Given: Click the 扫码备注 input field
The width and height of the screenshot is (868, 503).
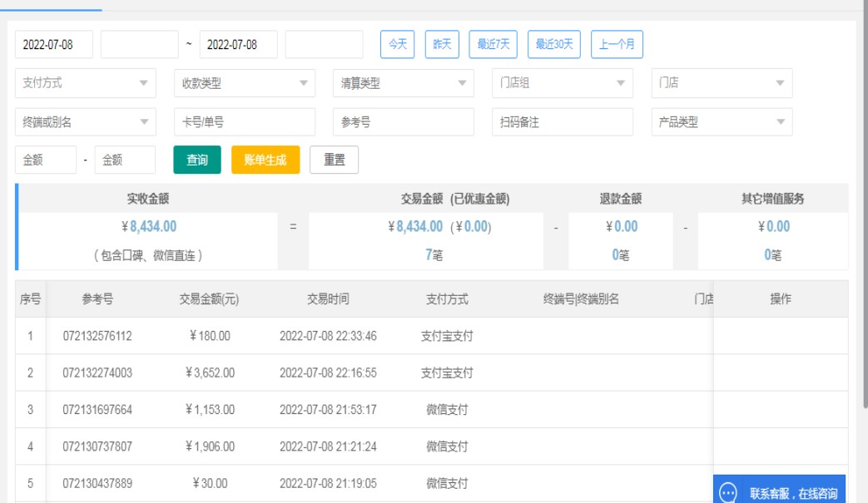Looking at the screenshot, I should (x=562, y=122).
